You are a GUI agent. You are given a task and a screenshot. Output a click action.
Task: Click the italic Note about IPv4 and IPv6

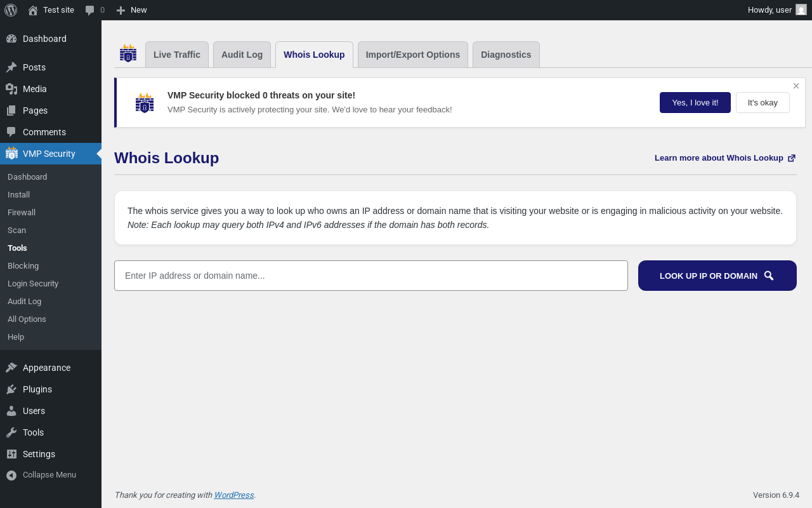pyautogui.click(x=308, y=225)
